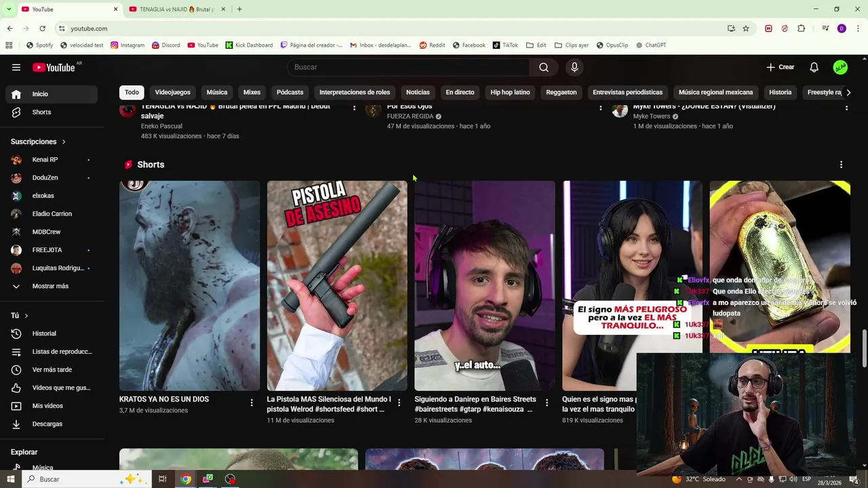This screenshot has height=488, width=868.
Task: Select the Música filter chip
Action: [x=217, y=92]
